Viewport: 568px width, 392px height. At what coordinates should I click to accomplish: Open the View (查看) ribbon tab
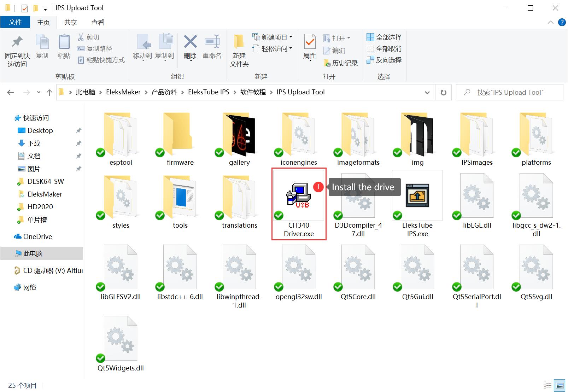pos(98,22)
